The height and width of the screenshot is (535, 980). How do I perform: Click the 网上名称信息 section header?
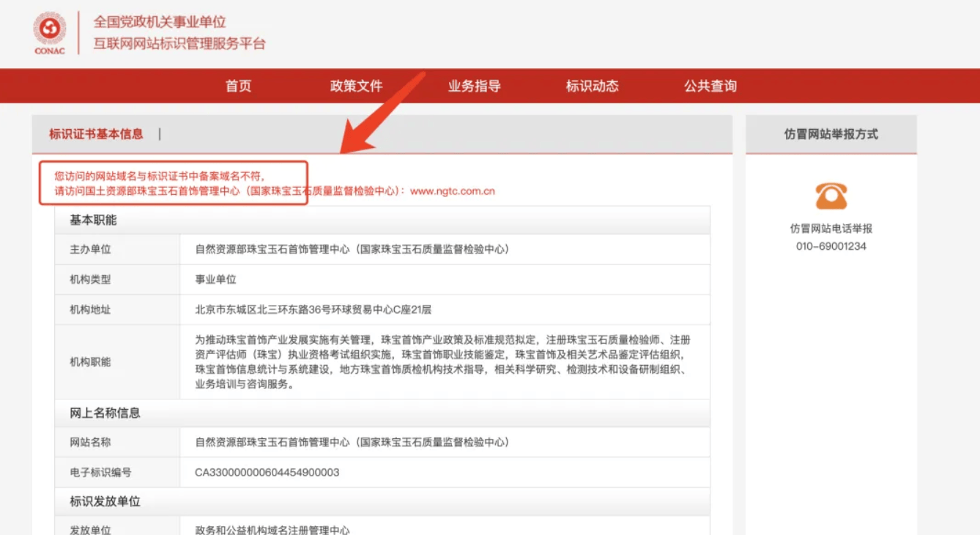tap(105, 413)
